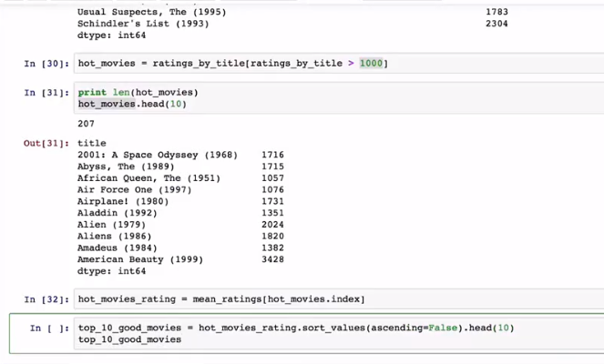Screen dimensions: 604x364
Task: Click 'sort_values' in the active cell
Action: coord(333,328)
